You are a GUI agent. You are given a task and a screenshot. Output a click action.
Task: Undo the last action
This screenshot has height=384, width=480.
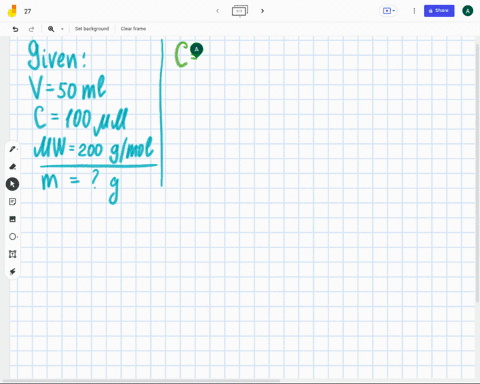click(15, 29)
